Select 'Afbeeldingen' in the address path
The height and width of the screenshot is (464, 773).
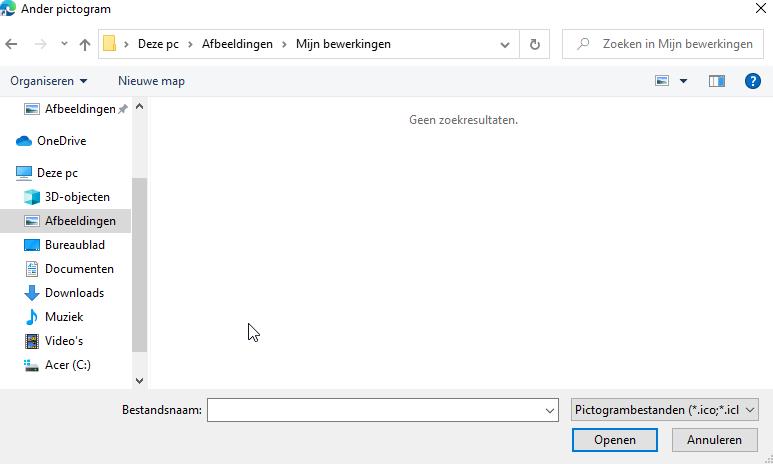pyautogui.click(x=237, y=44)
